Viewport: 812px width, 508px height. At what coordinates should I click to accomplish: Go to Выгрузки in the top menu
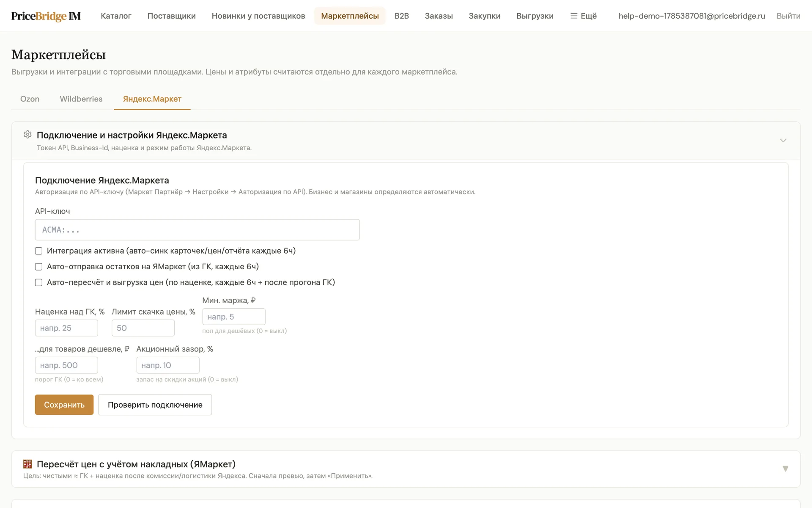pyautogui.click(x=535, y=16)
